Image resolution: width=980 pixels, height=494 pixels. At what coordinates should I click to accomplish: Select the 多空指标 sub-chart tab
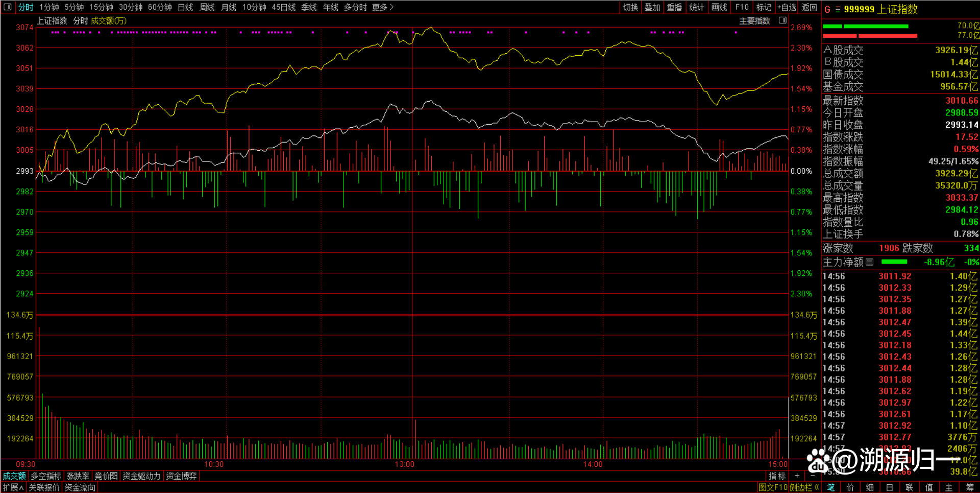[x=46, y=476]
